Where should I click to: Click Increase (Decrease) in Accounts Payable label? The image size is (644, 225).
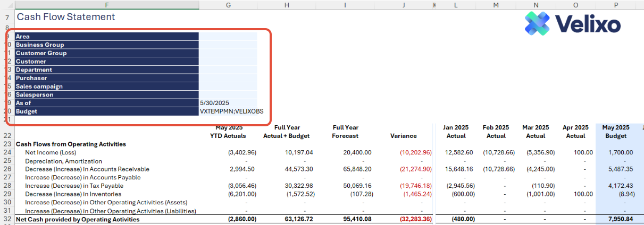82,177
